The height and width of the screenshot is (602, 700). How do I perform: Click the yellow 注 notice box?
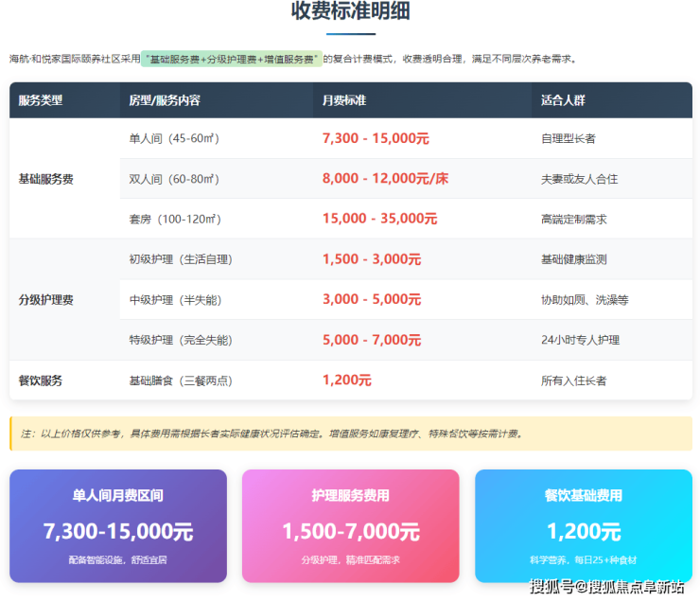click(350, 434)
